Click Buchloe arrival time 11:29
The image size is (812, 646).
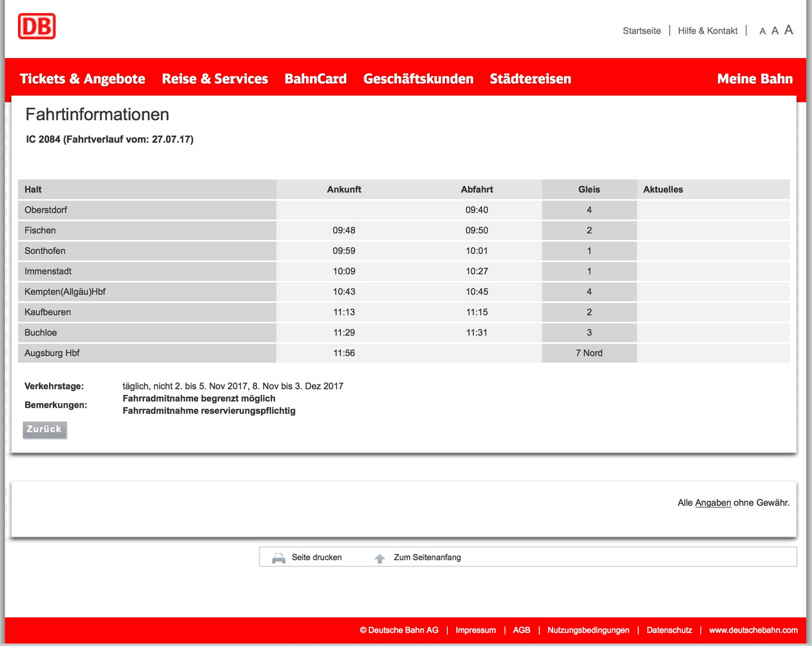(x=344, y=333)
